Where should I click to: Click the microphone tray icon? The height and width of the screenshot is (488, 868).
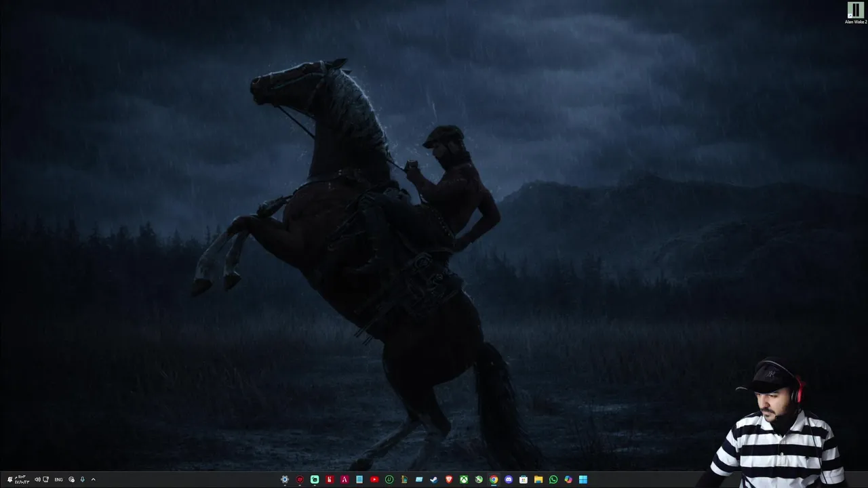82,479
